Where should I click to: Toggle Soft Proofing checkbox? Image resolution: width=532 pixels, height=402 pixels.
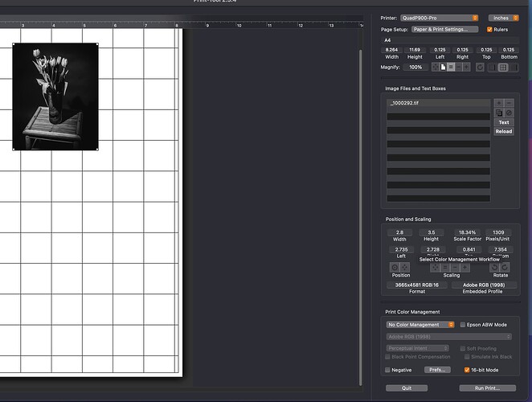[x=462, y=348]
